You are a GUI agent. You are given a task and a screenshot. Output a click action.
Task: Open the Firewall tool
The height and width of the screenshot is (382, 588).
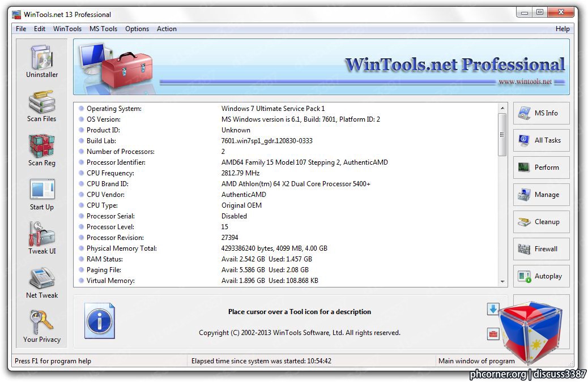pos(541,249)
